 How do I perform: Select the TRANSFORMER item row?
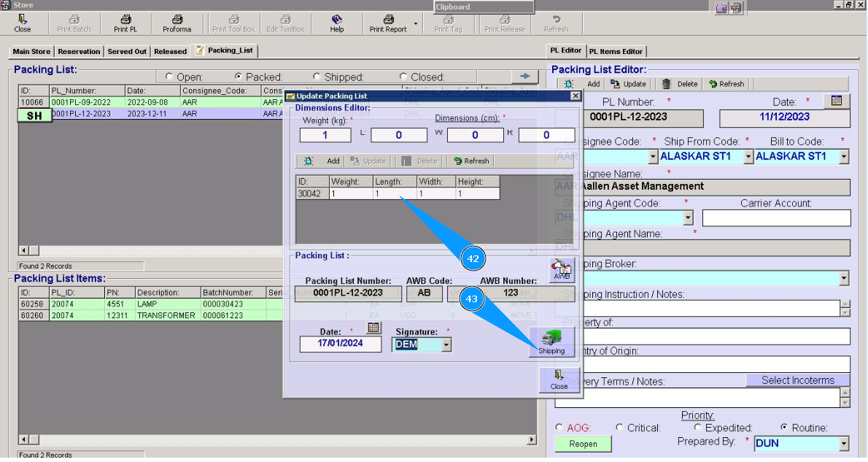[150, 315]
